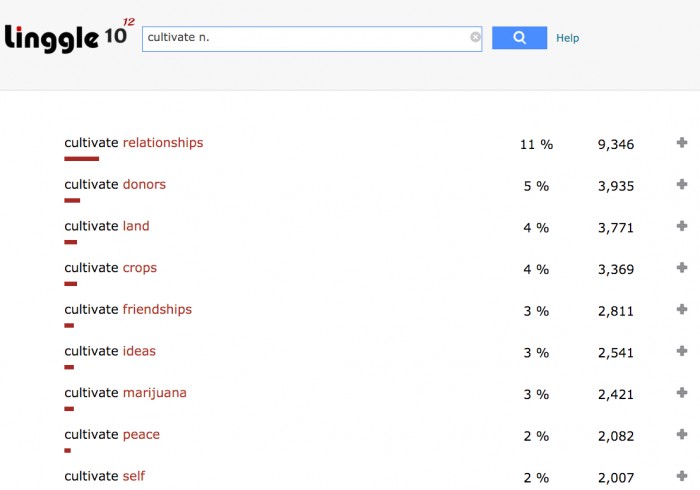This screenshot has height=490, width=700.
Task: Open plus icon beside 'cultivate ideas'
Action: point(682,352)
